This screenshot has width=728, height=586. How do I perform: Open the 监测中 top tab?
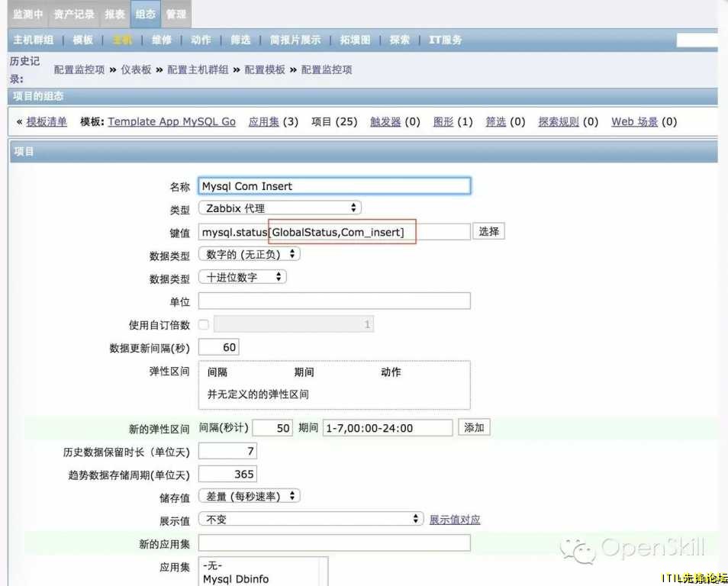click(x=28, y=14)
